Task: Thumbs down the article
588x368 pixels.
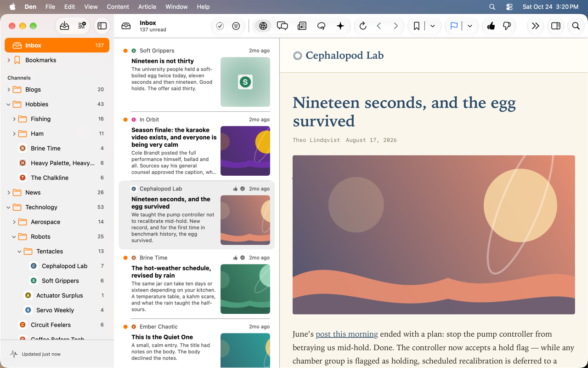Action: click(507, 26)
